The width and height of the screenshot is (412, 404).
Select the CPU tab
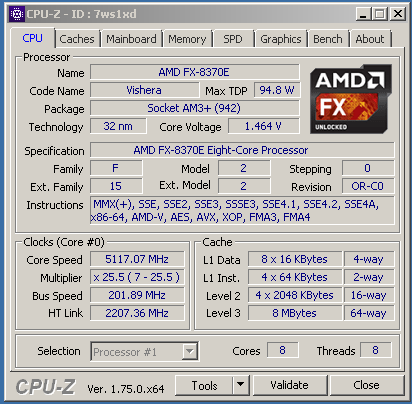pos(32,38)
